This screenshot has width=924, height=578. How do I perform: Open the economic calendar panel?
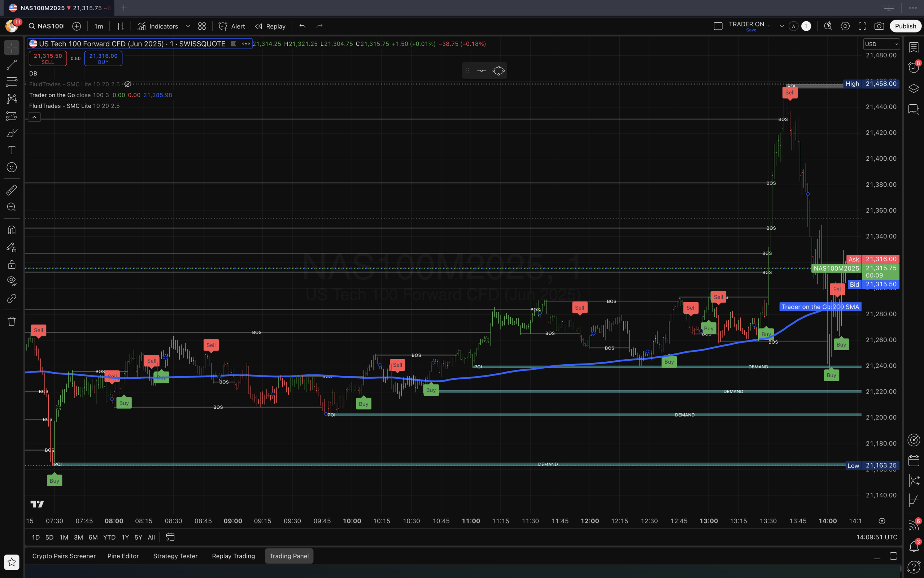click(x=914, y=461)
